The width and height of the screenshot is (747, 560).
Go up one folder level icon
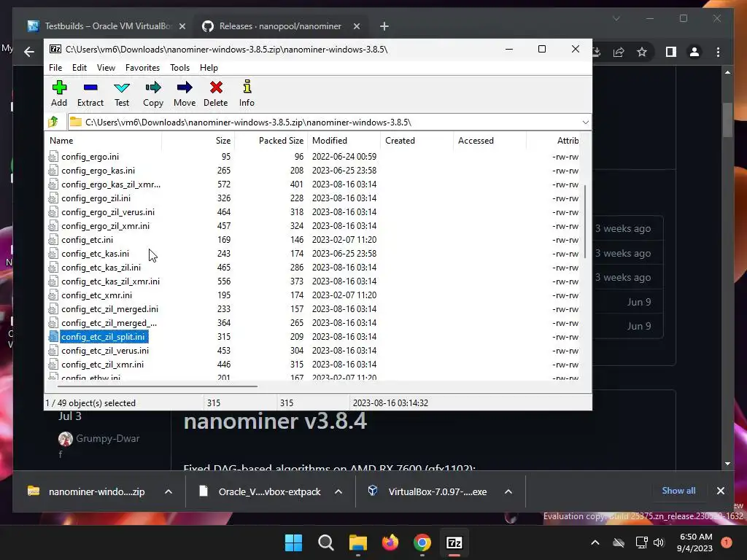pyautogui.click(x=53, y=122)
